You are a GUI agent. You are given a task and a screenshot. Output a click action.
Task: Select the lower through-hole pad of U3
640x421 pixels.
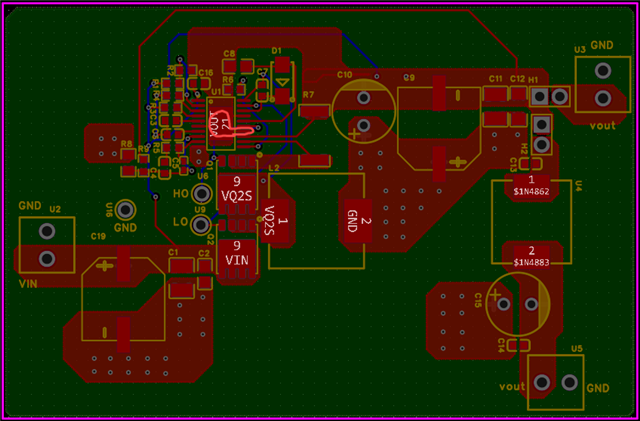coord(603,98)
